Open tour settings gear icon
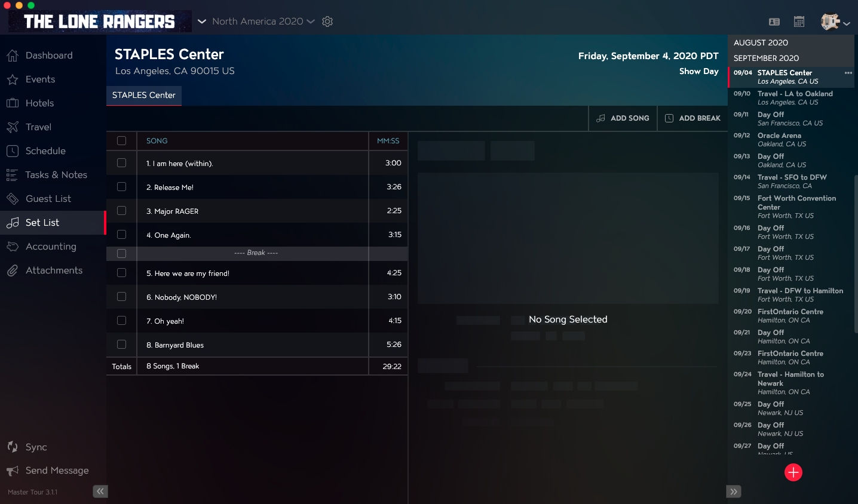The width and height of the screenshot is (858, 504). 327,21
